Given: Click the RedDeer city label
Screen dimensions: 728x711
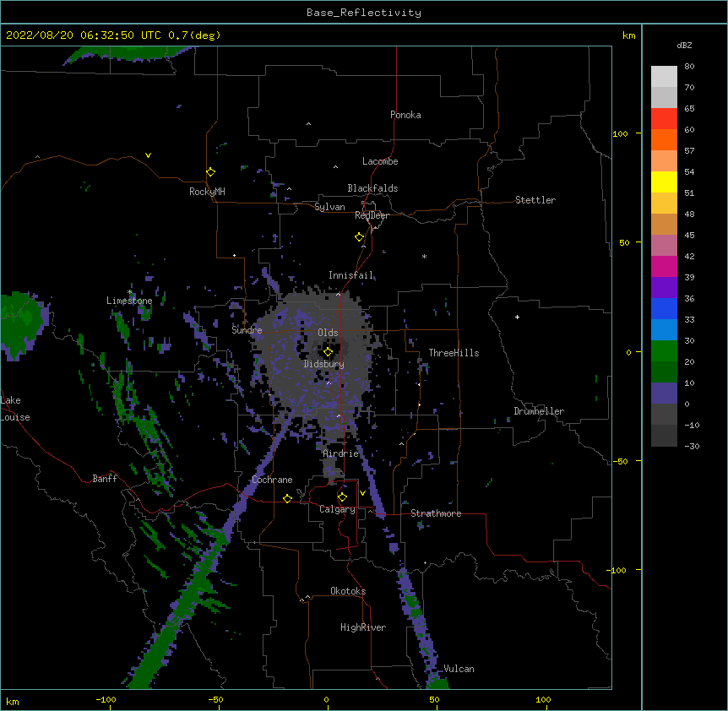Looking at the screenshot, I should (372, 215).
